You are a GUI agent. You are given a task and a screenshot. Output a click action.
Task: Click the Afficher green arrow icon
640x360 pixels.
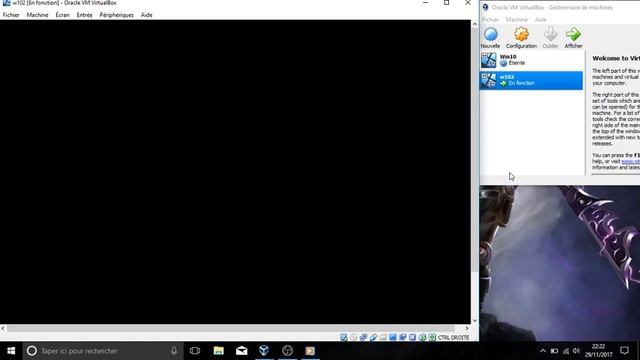[x=573, y=35]
